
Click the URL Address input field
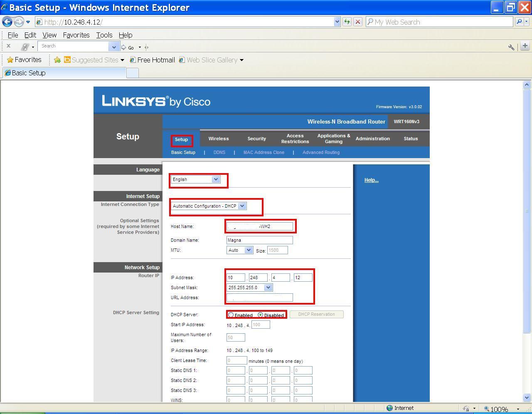tap(260, 297)
